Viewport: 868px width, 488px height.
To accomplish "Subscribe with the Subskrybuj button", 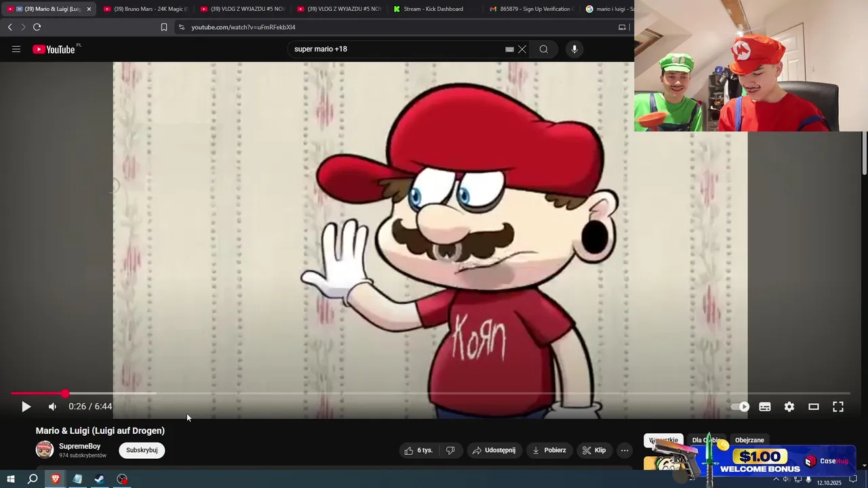I will pyautogui.click(x=142, y=450).
